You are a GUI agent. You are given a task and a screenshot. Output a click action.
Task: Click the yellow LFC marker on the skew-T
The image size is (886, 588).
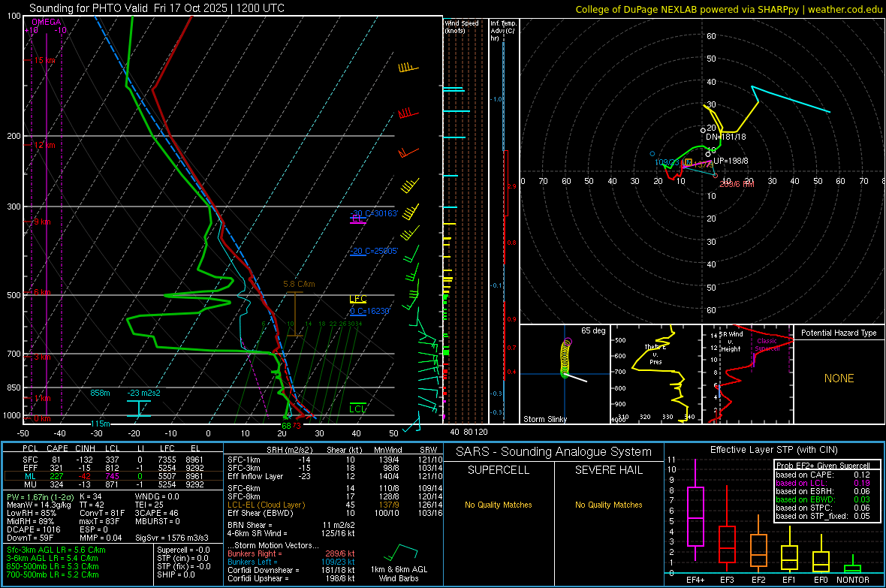pos(358,299)
